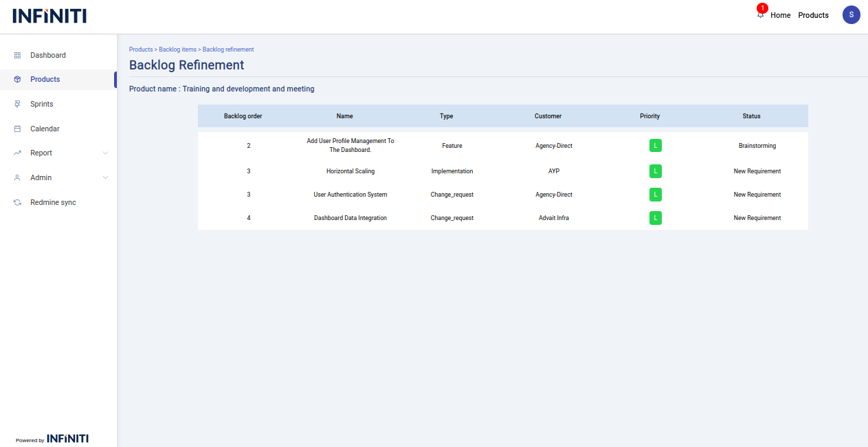Click the Calendar icon in sidebar
Viewport: 868px width, 447px height.
coord(18,129)
